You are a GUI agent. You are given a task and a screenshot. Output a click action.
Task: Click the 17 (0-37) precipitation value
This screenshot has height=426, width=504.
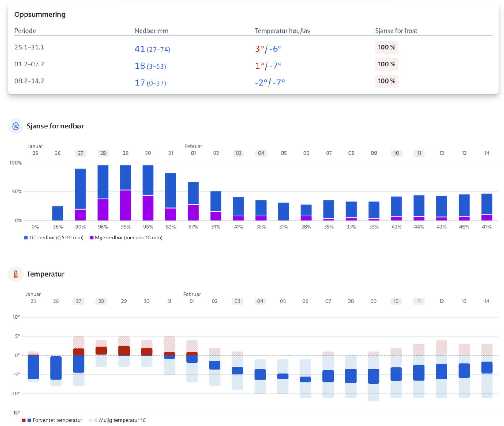[150, 82]
